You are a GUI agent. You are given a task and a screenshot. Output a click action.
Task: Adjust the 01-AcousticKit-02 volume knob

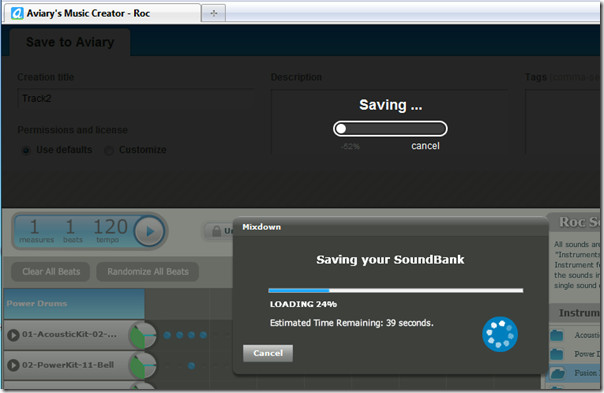coord(143,336)
